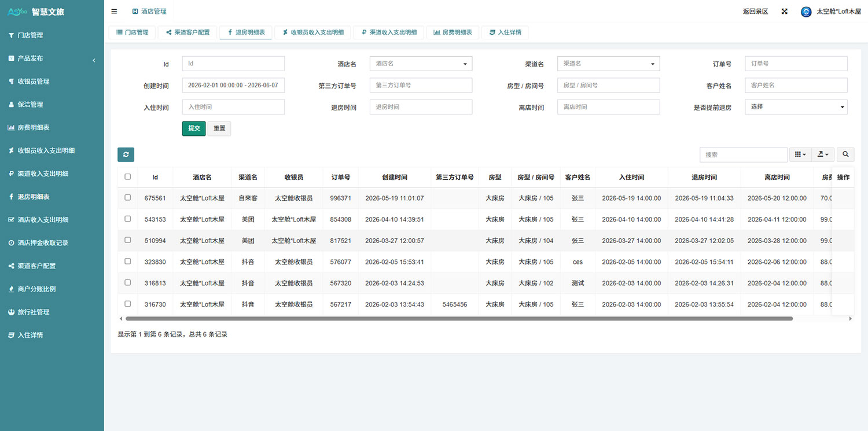This screenshot has height=431, width=868.
Task: Click the 提交 submit button
Action: [x=194, y=128]
